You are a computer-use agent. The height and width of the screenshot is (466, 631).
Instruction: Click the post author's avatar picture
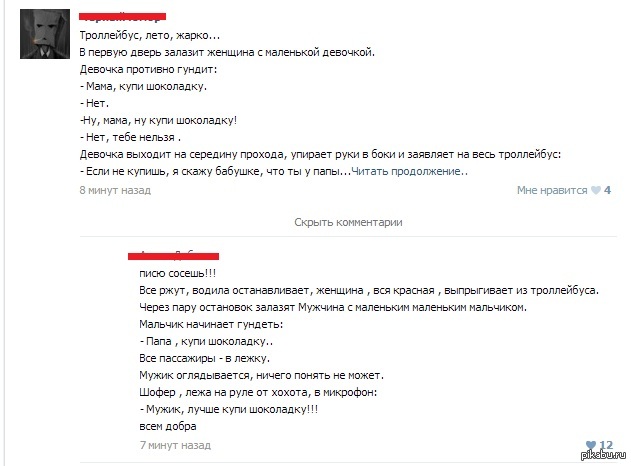click(44, 35)
